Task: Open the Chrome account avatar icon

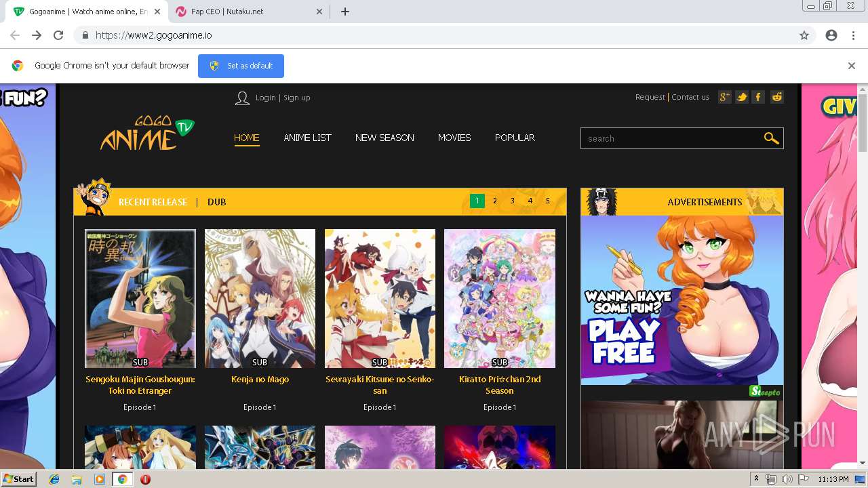Action: 831,35
